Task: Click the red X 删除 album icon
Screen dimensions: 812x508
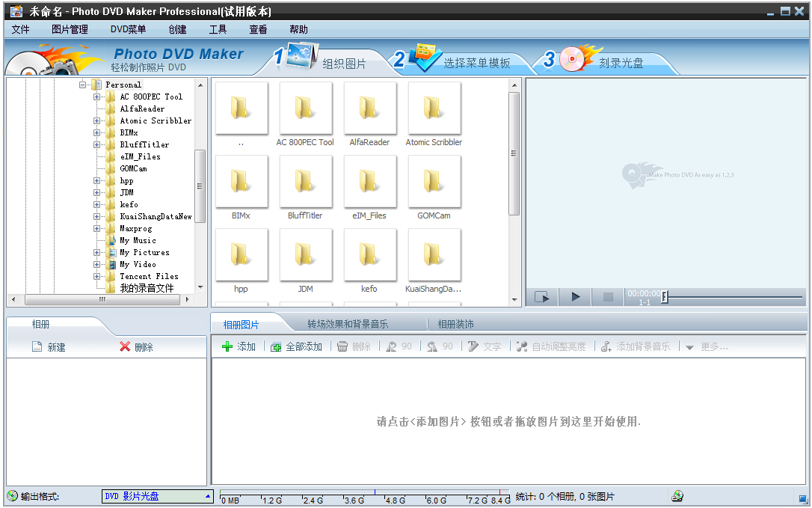Action: coord(125,347)
